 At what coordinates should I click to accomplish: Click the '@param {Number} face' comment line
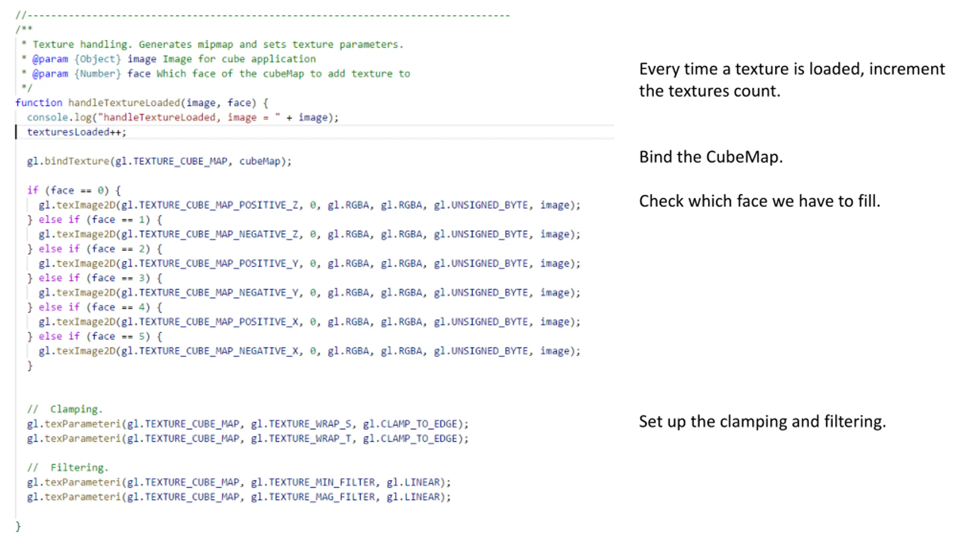216,73
